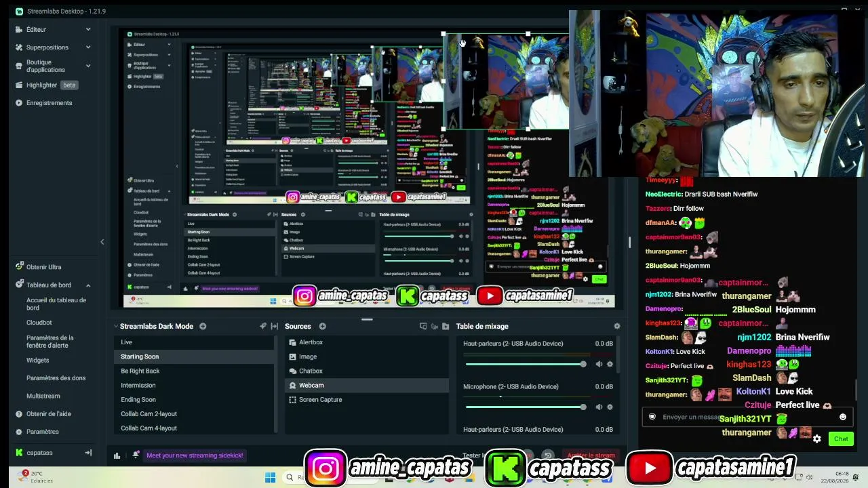Adjust the first Haut-parleurs volume slider
The image size is (868, 488).
point(526,365)
